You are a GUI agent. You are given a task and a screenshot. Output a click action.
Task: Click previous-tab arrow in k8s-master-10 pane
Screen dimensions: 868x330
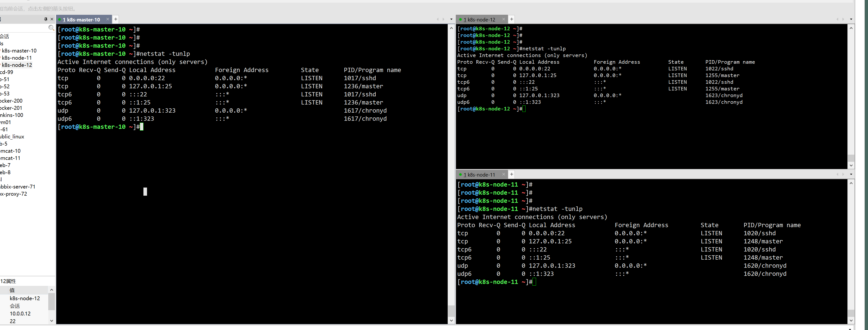[x=438, y=19]
